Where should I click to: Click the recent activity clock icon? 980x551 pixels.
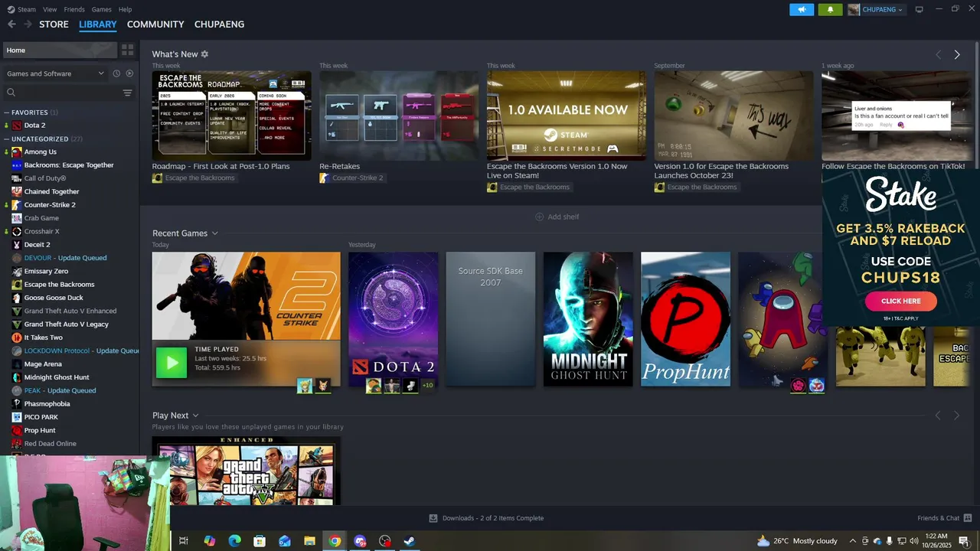[116, 73]
